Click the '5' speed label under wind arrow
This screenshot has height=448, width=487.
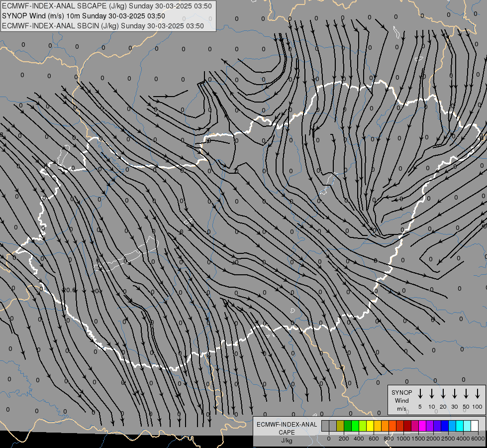pyautogui.click(x=420, y=407)
